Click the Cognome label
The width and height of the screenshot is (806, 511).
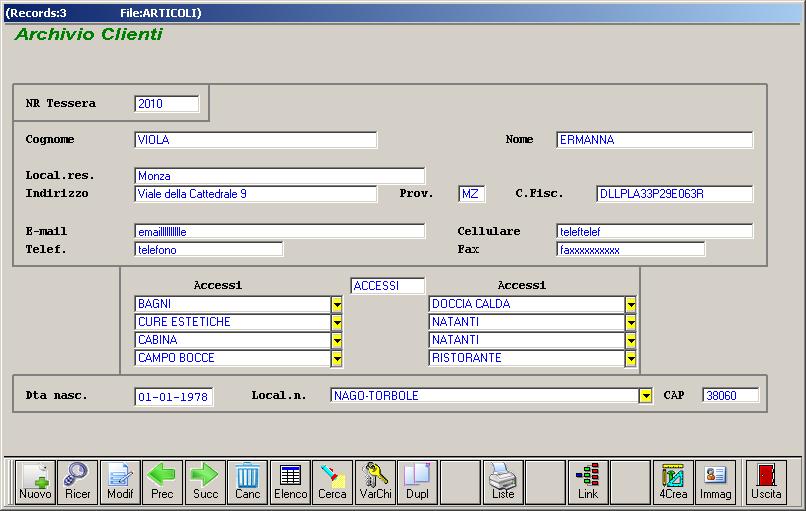pos(50,139)
